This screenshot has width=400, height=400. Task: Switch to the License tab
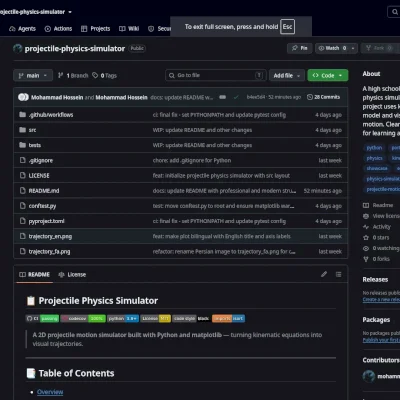[72, 274]
